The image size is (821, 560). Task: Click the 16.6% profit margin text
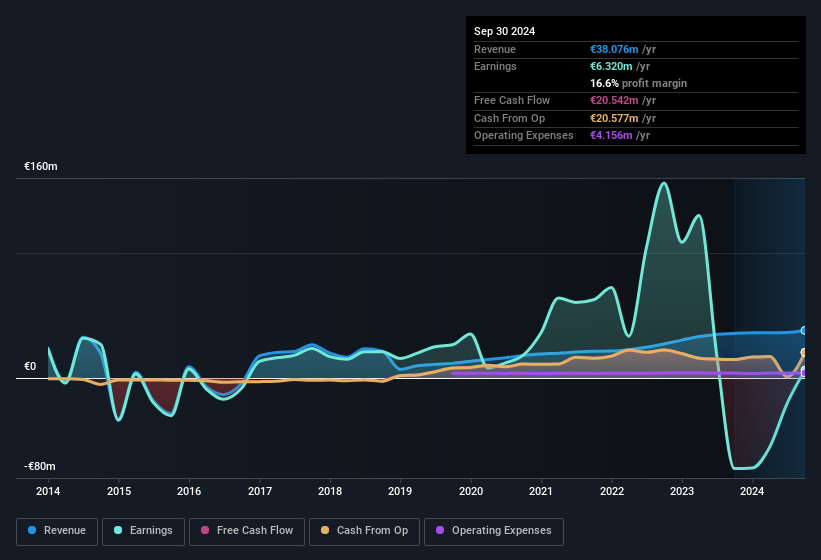pyautogui.click(x=638, y=83)
